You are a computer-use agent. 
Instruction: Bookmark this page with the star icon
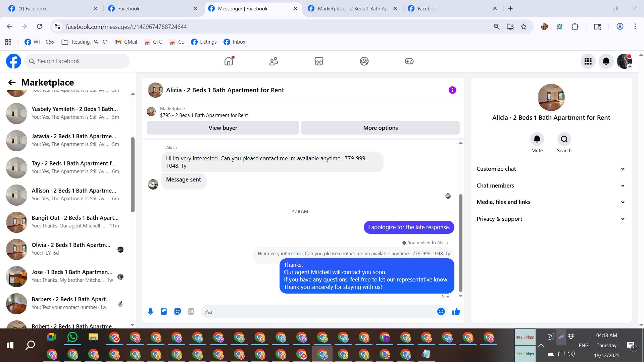[x=524, y=27]
